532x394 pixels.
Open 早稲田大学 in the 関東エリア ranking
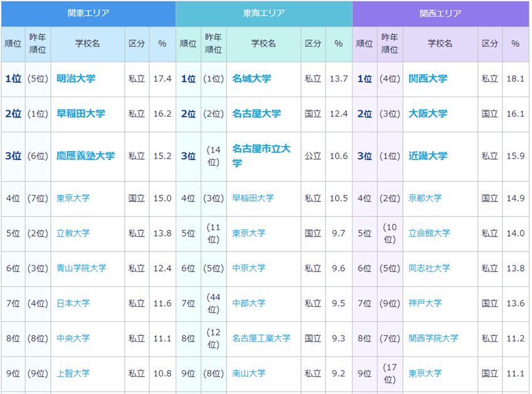click(81, 114)
